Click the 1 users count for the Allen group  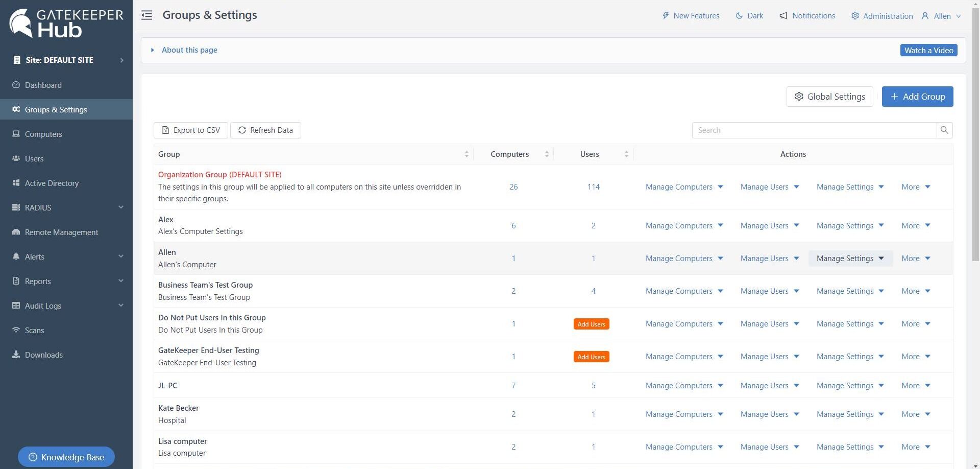pyautogui.click(x=593, y=259)
